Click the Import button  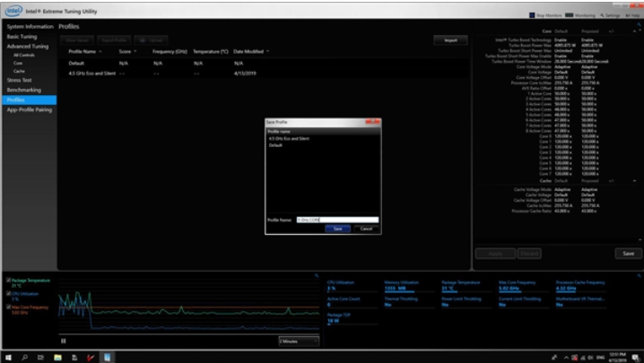click(450, 40)
